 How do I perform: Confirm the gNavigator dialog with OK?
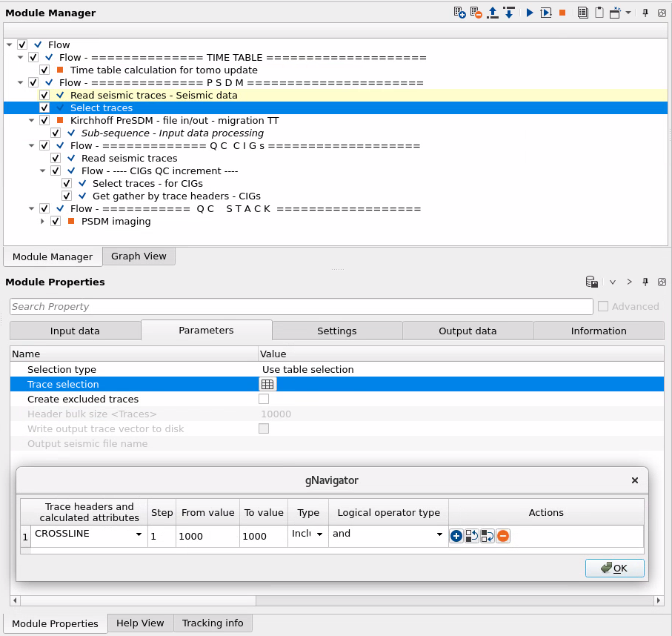(614, 568)
